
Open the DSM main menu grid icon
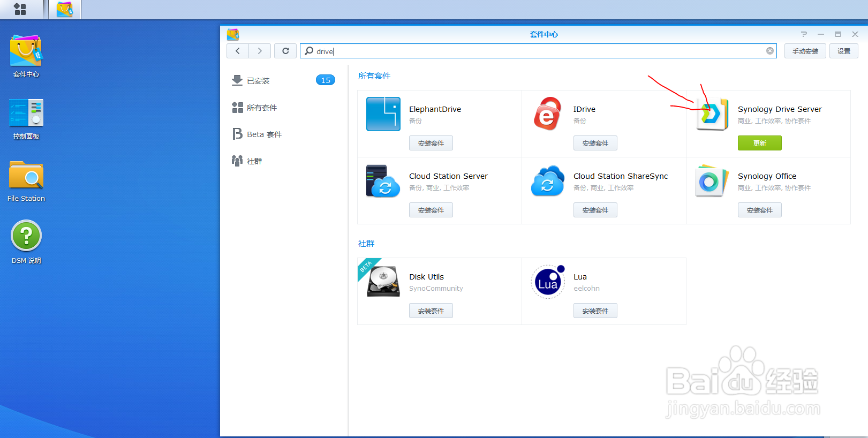click(x=20, y=9)
